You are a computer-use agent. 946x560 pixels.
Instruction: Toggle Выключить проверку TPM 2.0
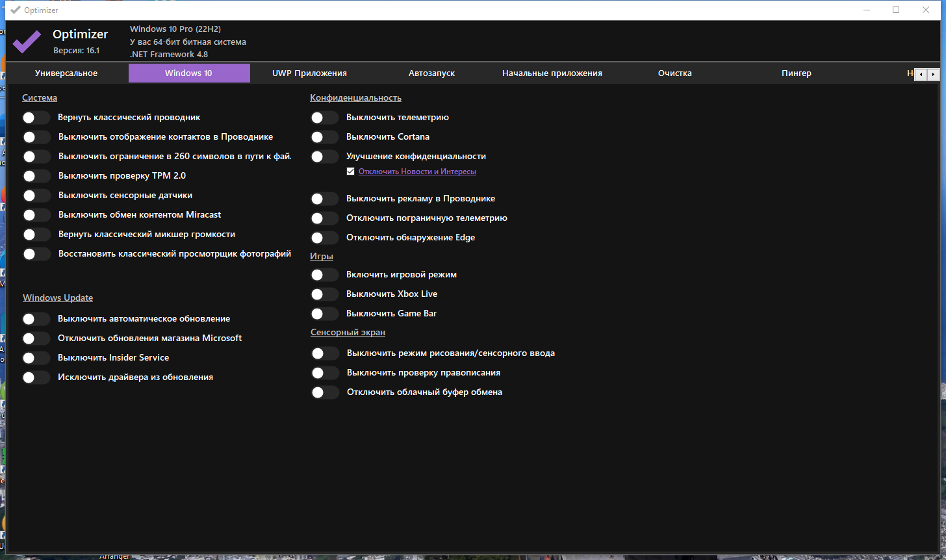point(36,176)
